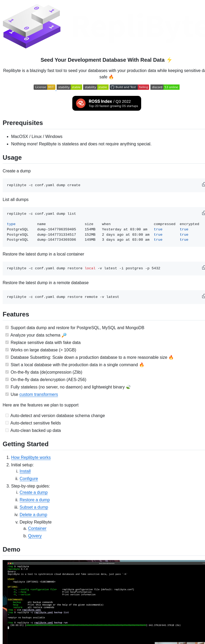The width and height of the screenshot is (205, 644).
Task: Toggle the Auto-detect sensitive fields checkbox
Action: click(x=7, y=423)
